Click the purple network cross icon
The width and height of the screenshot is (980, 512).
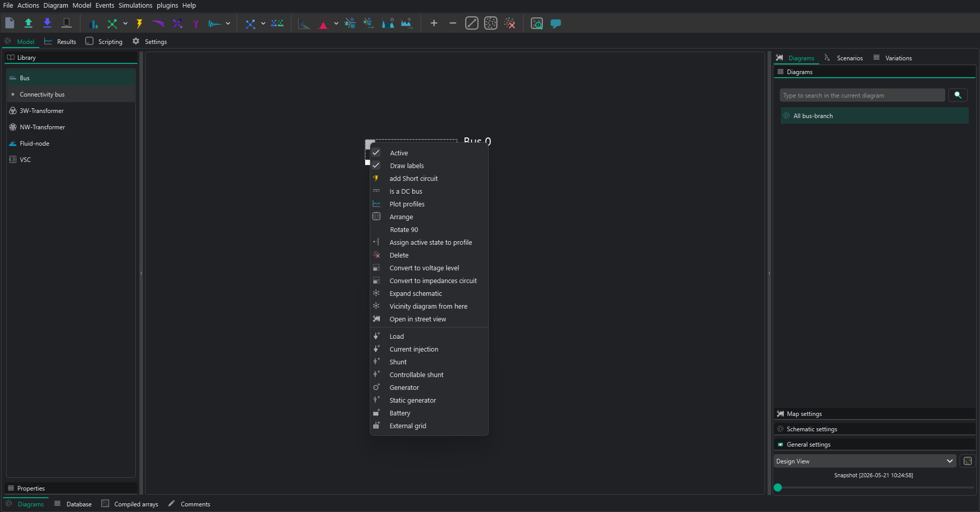[177, 24]
